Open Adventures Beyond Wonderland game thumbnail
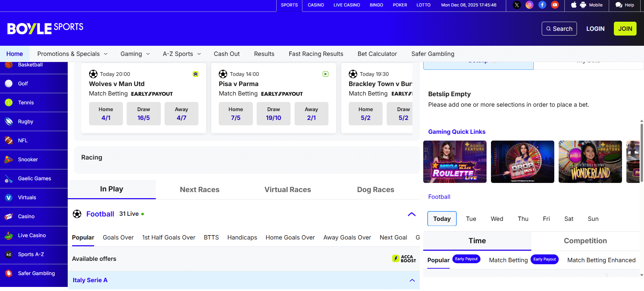Screen dimensions: 644x291 click(x=590, y=162)
